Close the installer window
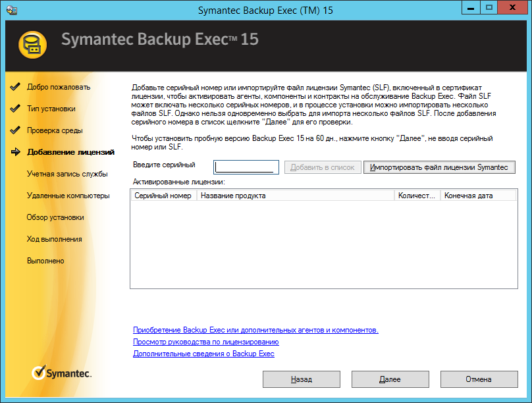This screenshot has height=403, width=532. (x=513, y=8)
